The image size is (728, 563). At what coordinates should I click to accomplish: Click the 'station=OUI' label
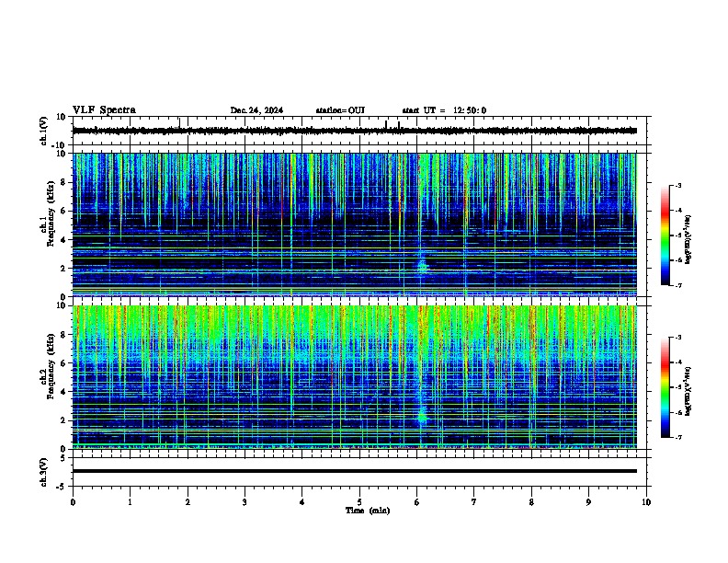[340, 110]
